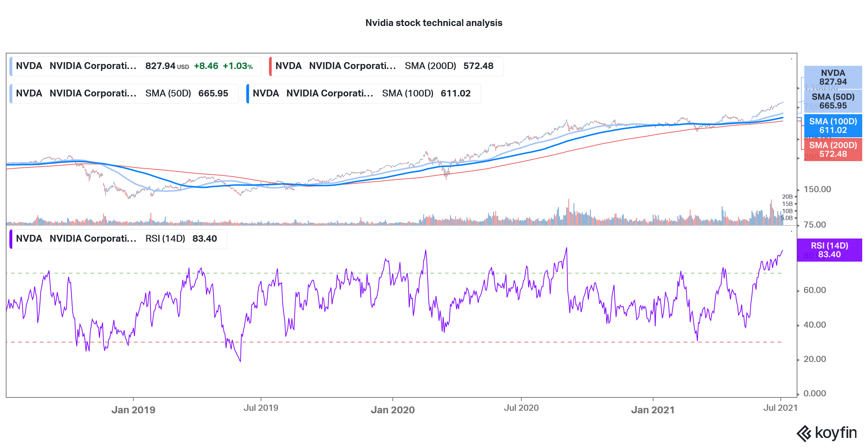This screenshot has height=448, width=868.
Task: Click the 150.00 price axis label
Action: pos(817,189)
